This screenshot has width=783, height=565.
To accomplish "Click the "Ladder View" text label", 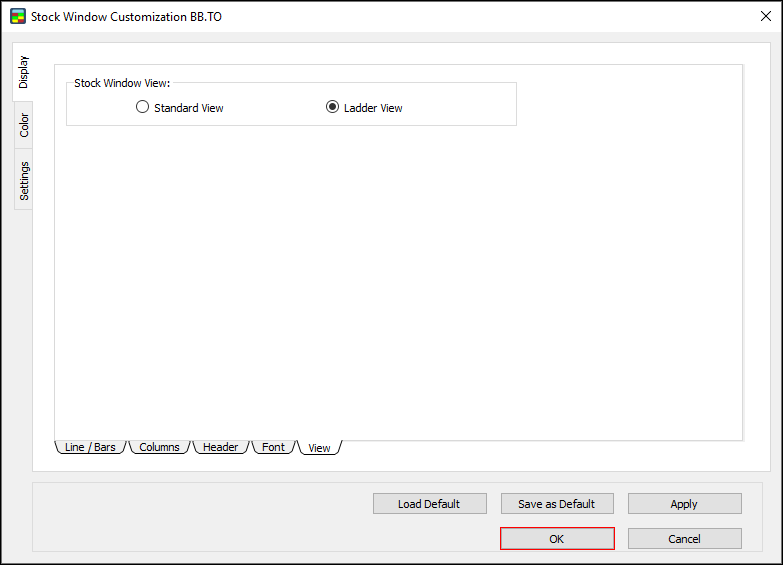I will pos(373,108).
